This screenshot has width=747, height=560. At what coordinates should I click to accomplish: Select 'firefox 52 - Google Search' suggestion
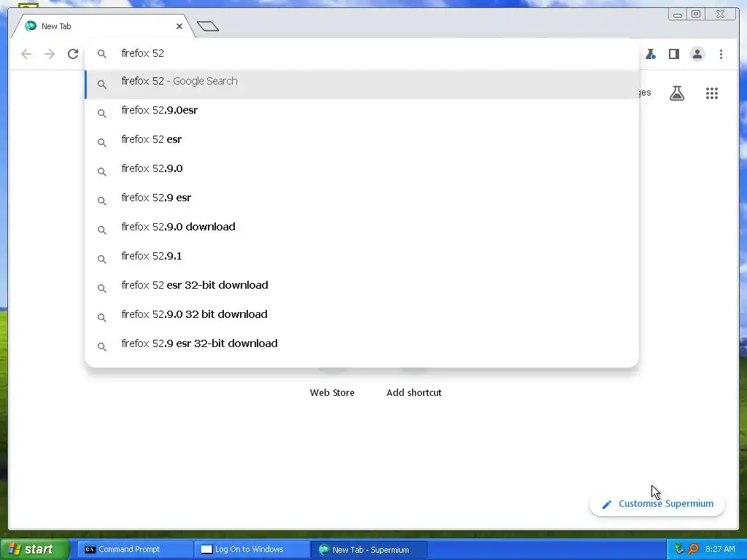click(x=362, y=85)
